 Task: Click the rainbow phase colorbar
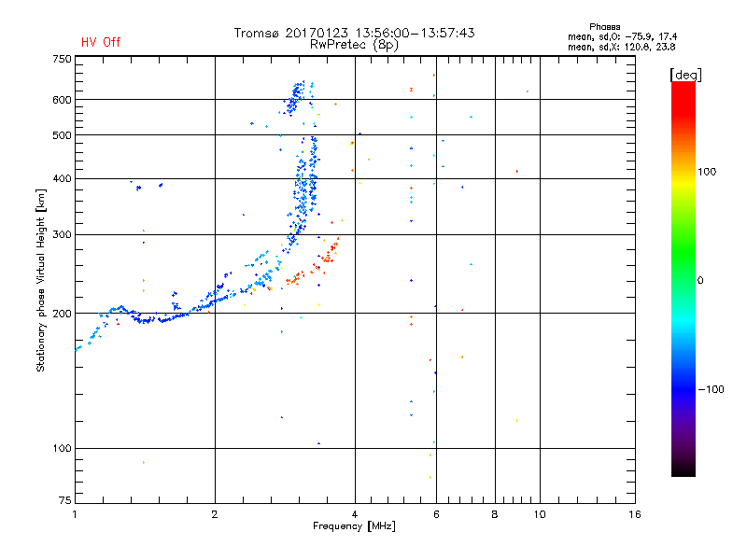tap(684, 278)
